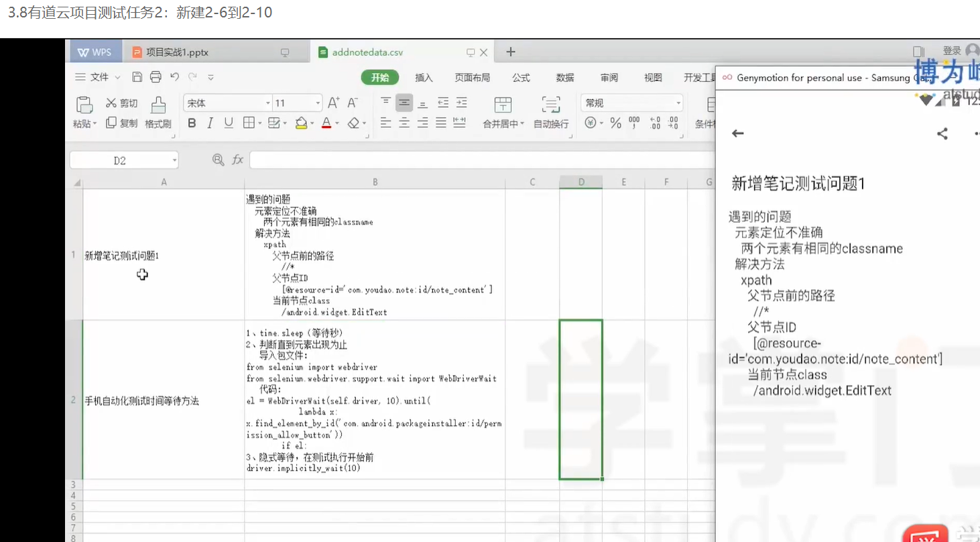The height and width of the screenshot is (542, 980).
Task: Toggle Bold formatting
Action: [x=192, y=123]
